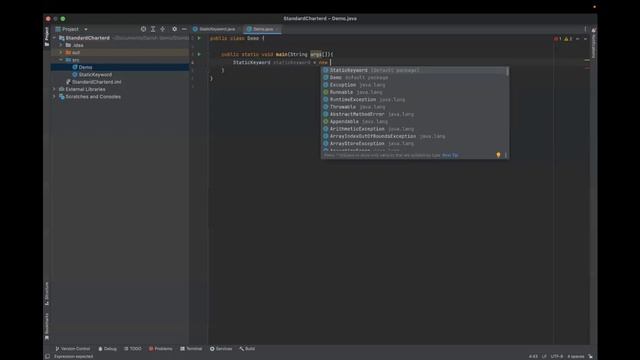Click Next Tip link in completion popup
The image size is (640, 360).
click(450, 155)
